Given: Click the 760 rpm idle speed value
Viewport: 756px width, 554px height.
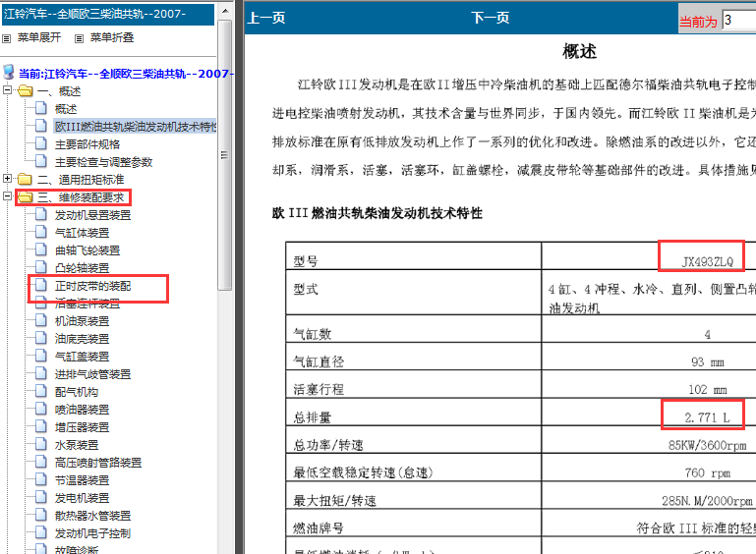Looking at the screenshot, I should click(707, 473).
